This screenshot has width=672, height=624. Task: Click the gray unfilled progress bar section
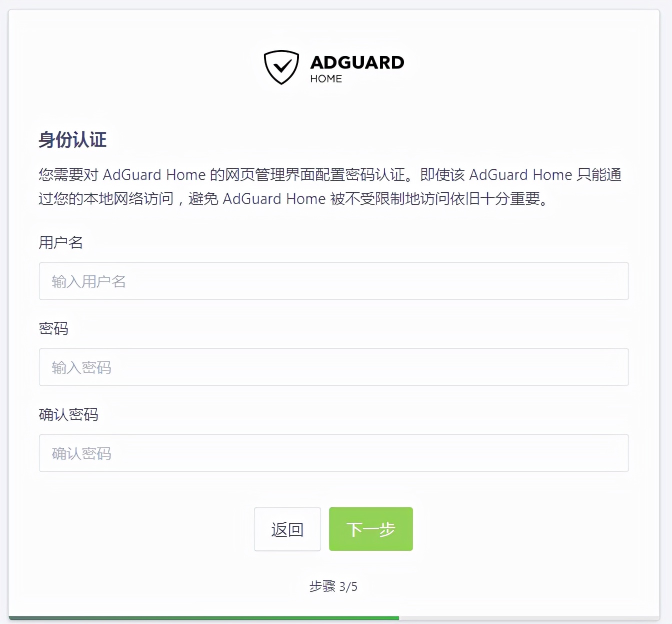529,618
